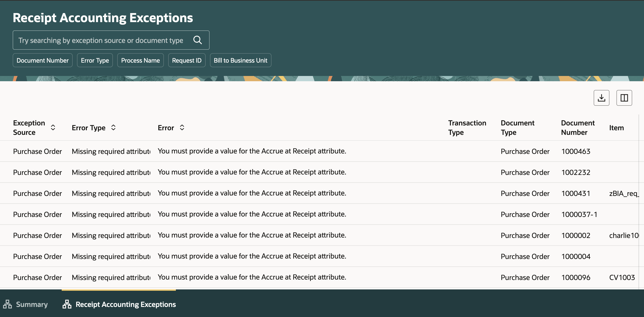Sort by Error Type column arrows
The height and width of the screenshot is (317, 644).
[x=113, y=128]
